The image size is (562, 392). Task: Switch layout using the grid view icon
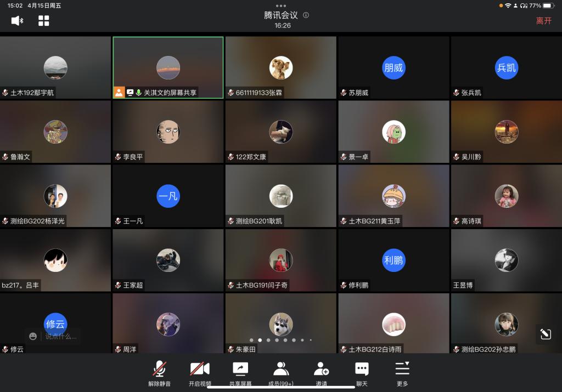[44, 21]
